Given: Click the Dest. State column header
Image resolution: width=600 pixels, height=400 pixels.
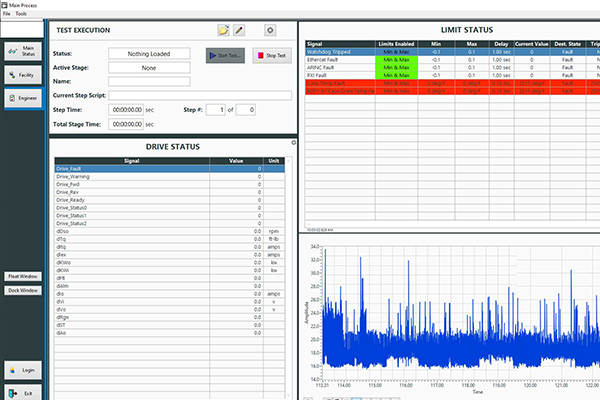Looking at the screenshot, I should (568, 44).
